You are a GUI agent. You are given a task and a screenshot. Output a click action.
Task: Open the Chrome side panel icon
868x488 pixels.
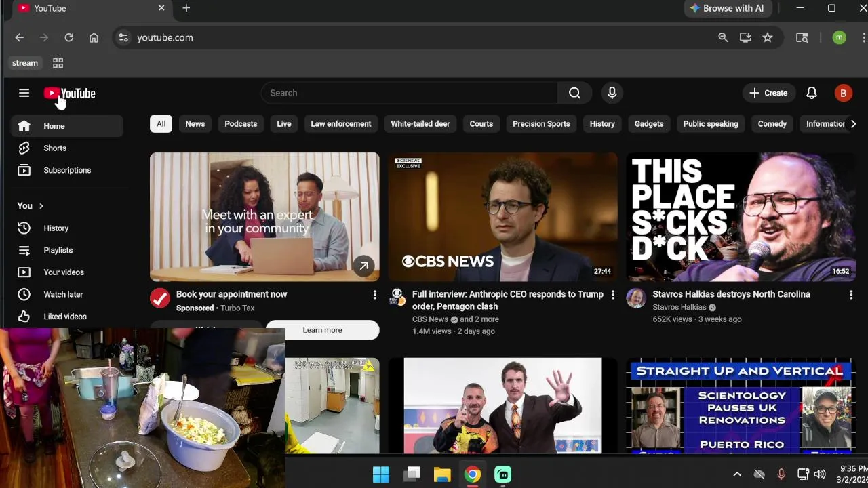802,38
